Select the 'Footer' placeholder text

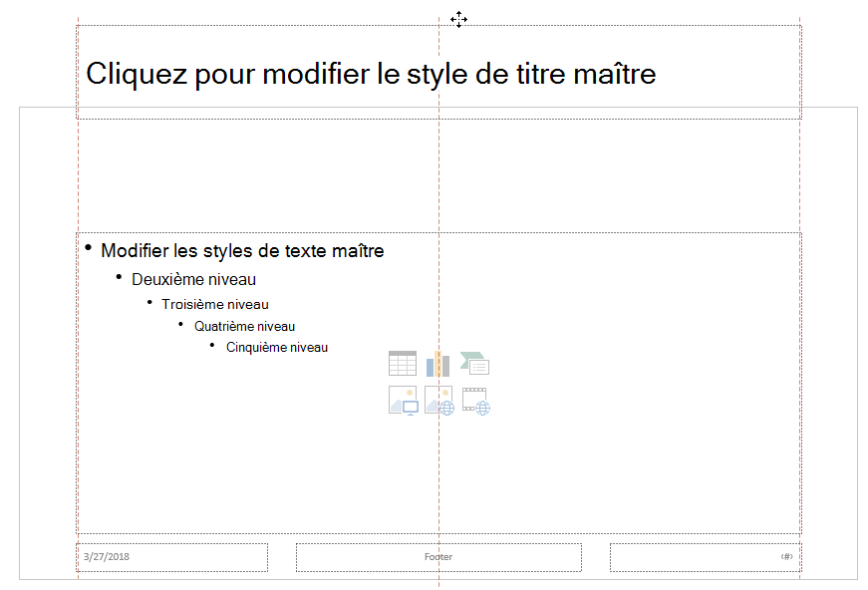[438, 557]
